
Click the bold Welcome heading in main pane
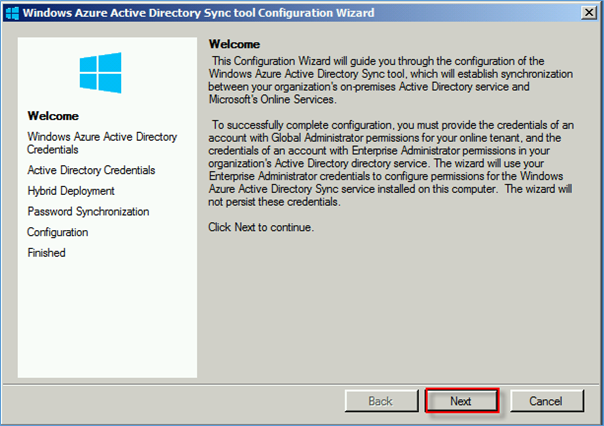click(234, 44)
